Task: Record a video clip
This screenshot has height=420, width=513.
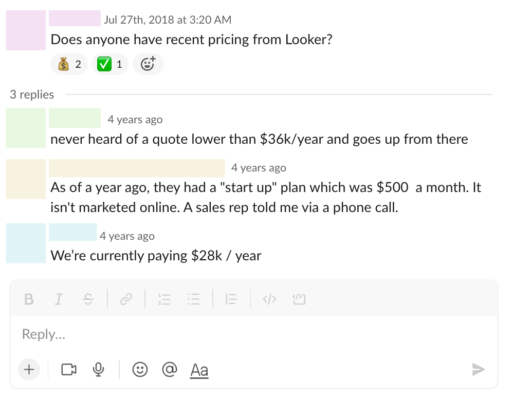Action: [x=69, y=369]
